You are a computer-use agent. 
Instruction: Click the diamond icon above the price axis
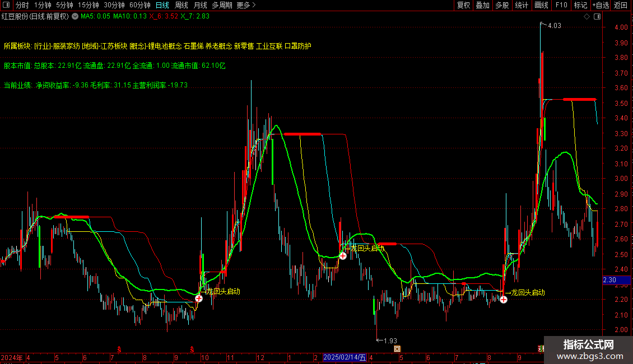click(x=587, y=17)
